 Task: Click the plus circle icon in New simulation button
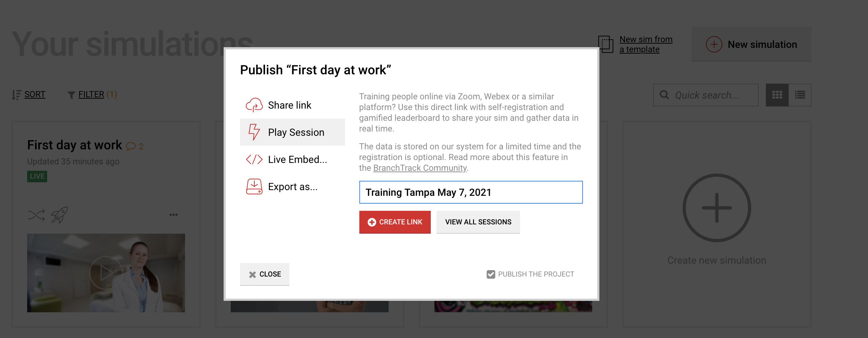[714, 44]
